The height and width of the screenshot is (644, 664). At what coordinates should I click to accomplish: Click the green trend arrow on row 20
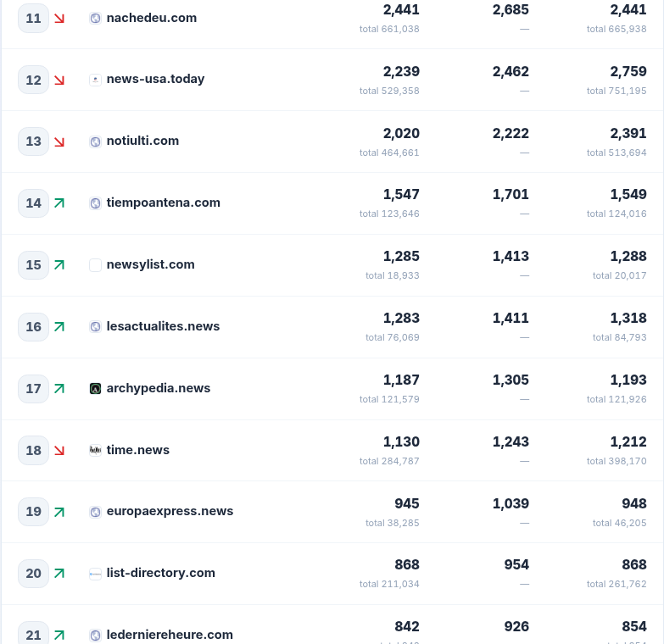[59, 574]
